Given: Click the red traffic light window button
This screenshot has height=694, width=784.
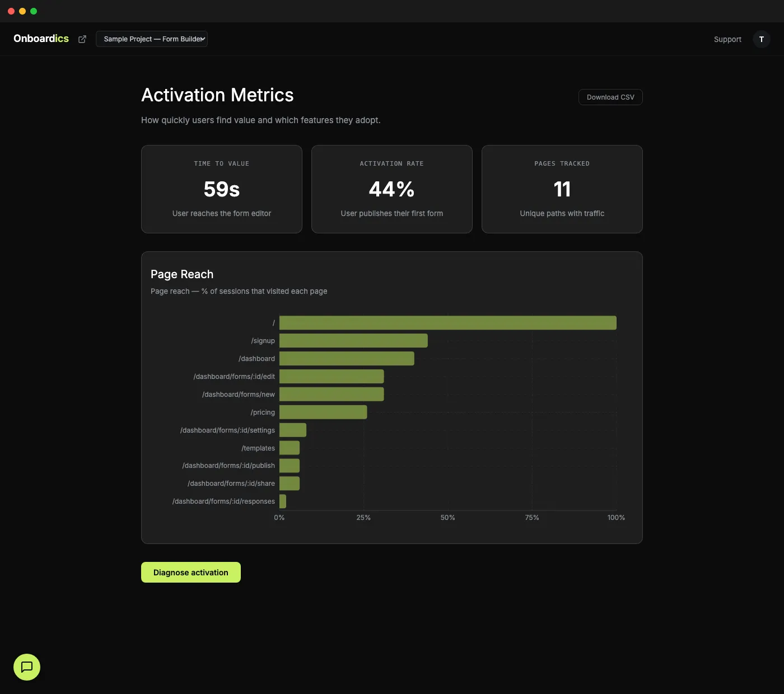Looking at the screenshot, I should [x=11, y=11].
